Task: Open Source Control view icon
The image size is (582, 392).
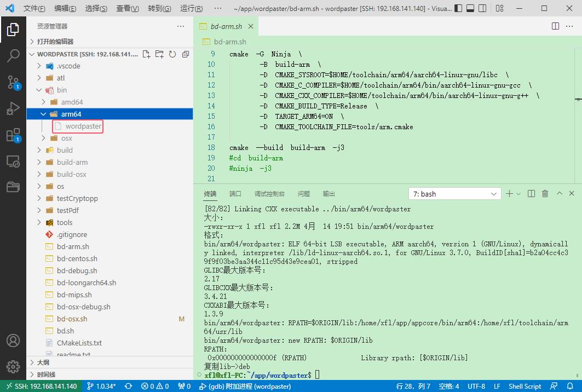Action: [13, 83]
